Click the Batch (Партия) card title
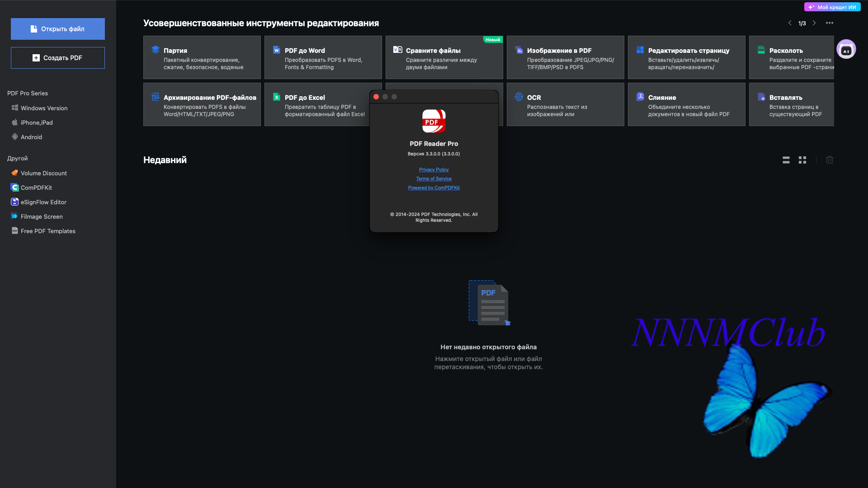868x488 pixels. 175,51
